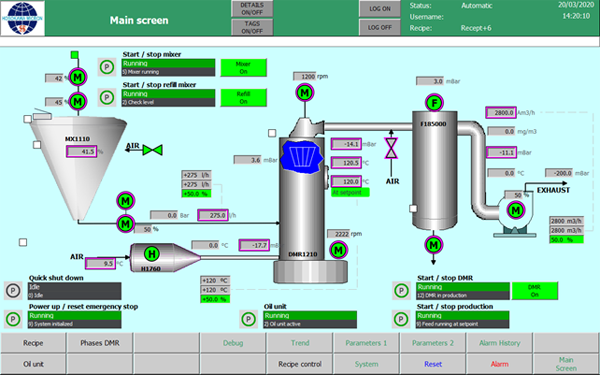Image resolution: width=600 pixels, height=375 pixels.
Task: Click the Reset button
Action: (433, 364)
